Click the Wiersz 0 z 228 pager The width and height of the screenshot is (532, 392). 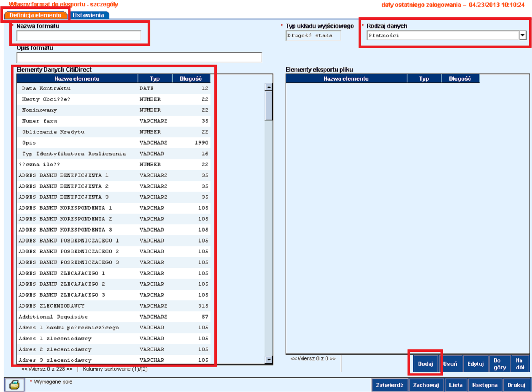tap(47, 369)
